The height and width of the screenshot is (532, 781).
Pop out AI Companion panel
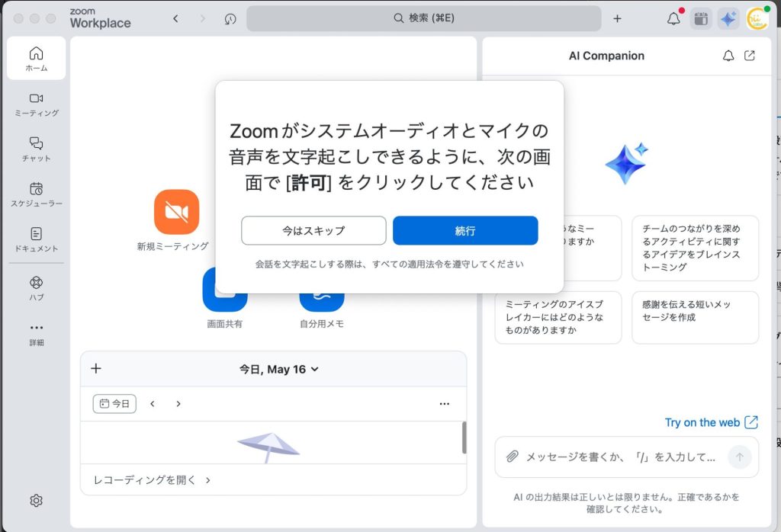[750, 56]
